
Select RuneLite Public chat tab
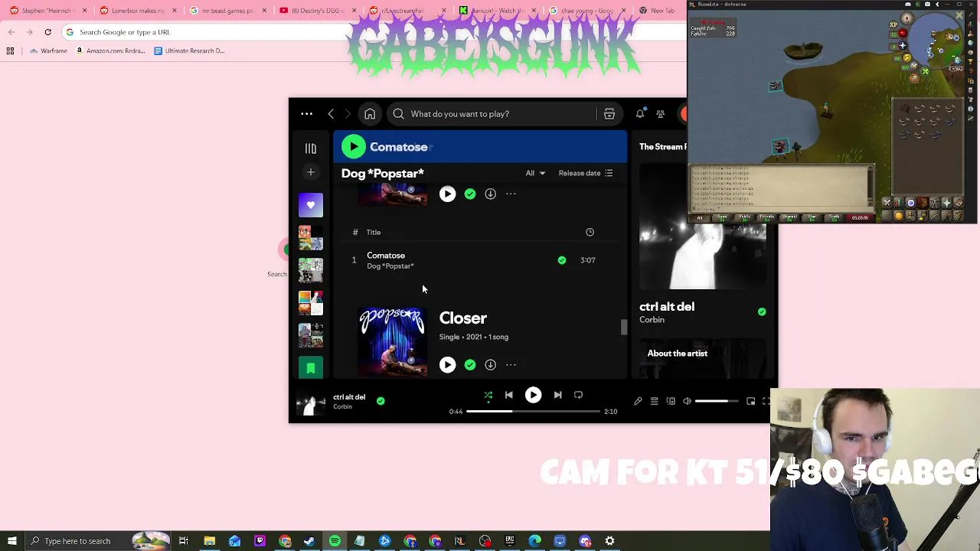click(744, 217)
